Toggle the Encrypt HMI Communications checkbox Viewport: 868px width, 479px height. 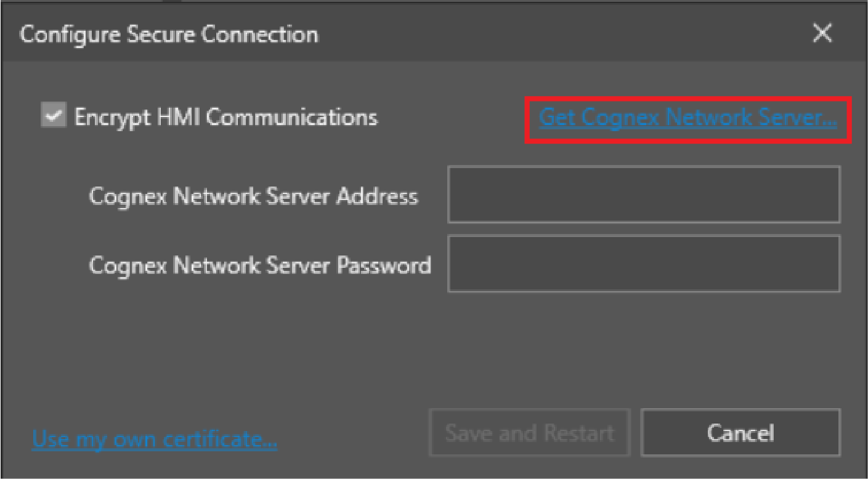54,116
